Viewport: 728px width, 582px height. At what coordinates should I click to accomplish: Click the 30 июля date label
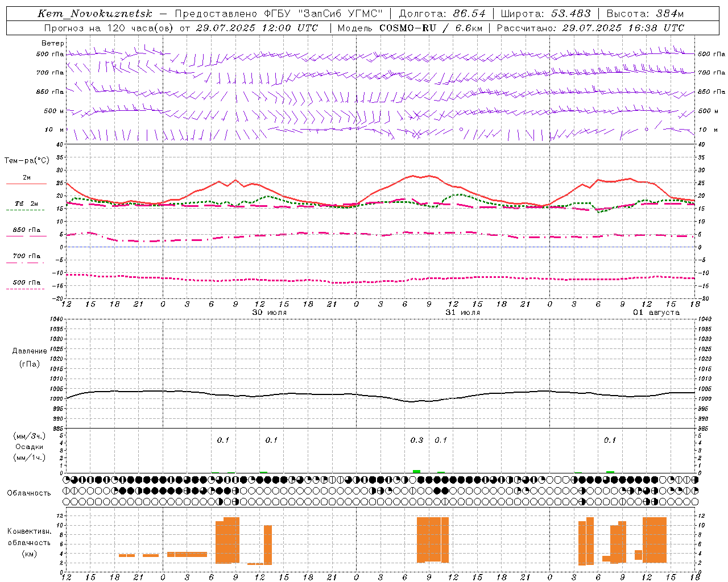pyautogui.click(x=270, y=313)
